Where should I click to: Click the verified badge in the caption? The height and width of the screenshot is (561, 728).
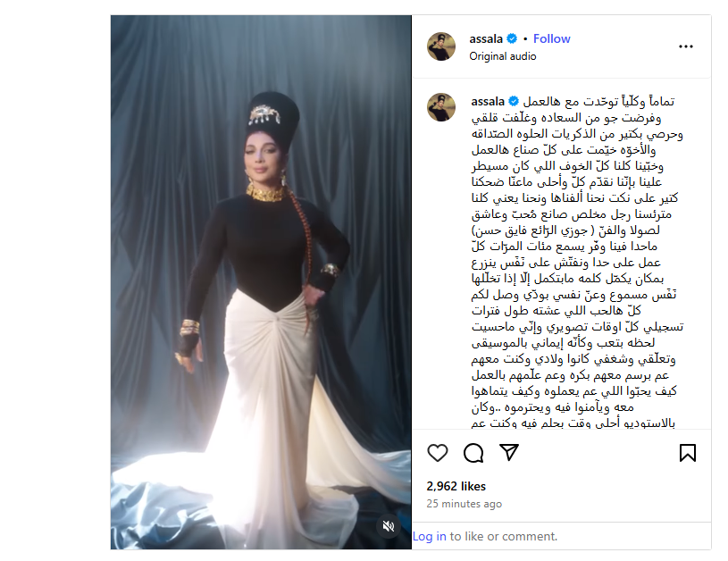tap(514, 101)
